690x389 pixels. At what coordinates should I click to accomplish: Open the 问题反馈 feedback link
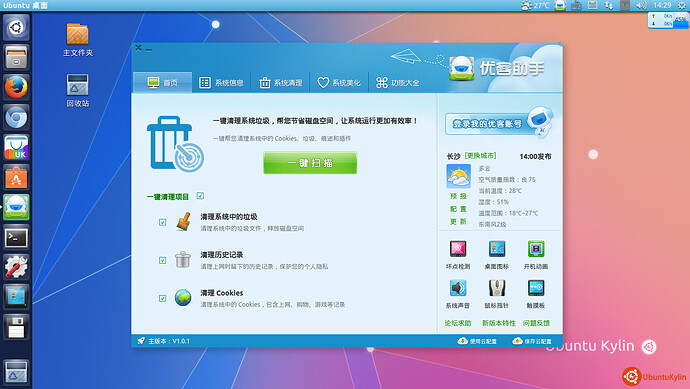[x=536, y=323]
